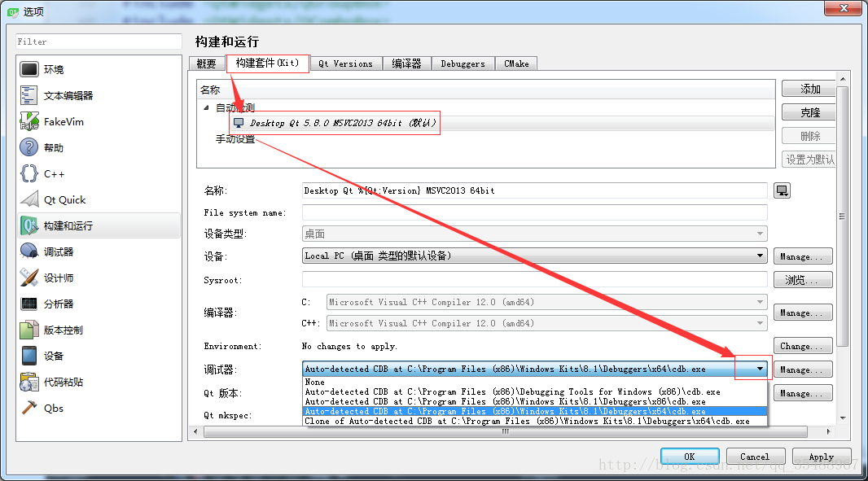Click the 克隆 clone button
The height and width of the screenshot is (481, 868).
coord(809,112)
